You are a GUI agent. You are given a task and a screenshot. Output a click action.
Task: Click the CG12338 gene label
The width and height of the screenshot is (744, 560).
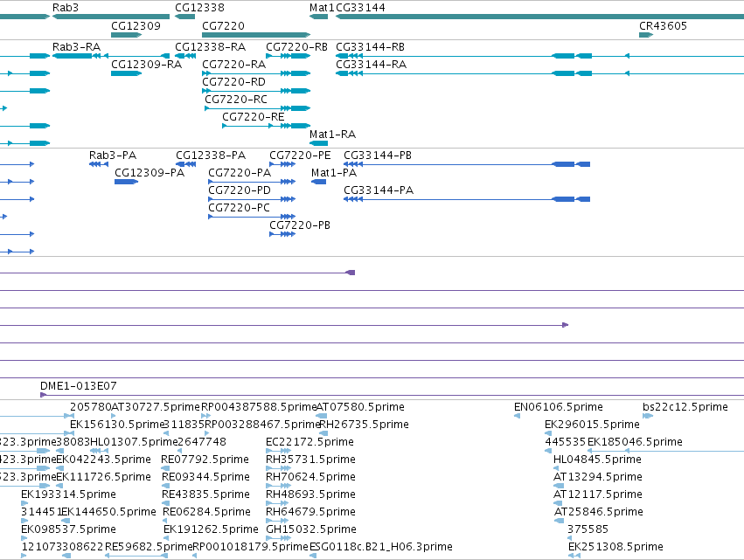[x=199, y=8]
